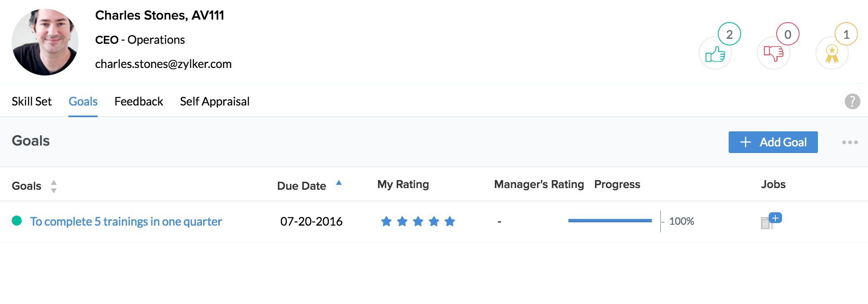Select the Goals tab
The width and height of the screenshot is (868, 304).
[83, 101]
